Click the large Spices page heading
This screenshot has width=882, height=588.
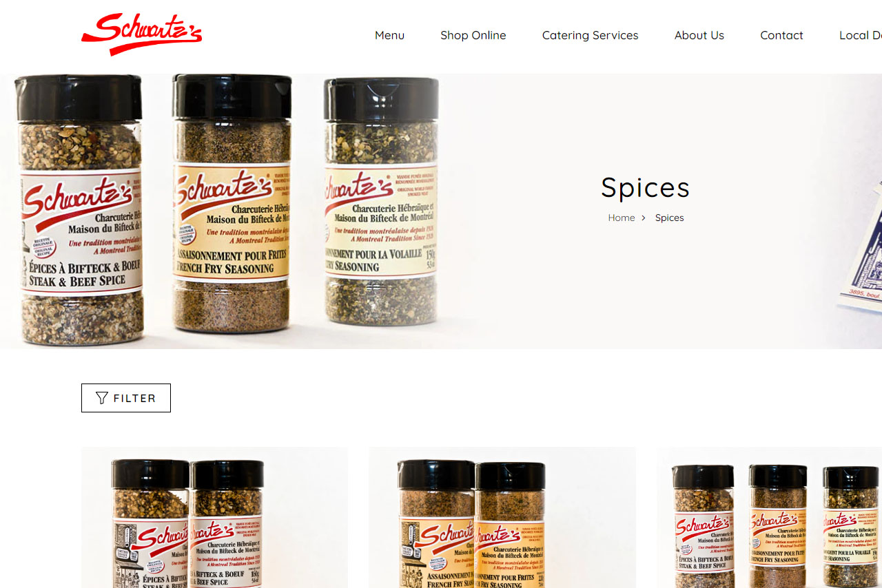pyautogui.click(x=645, y=187)
